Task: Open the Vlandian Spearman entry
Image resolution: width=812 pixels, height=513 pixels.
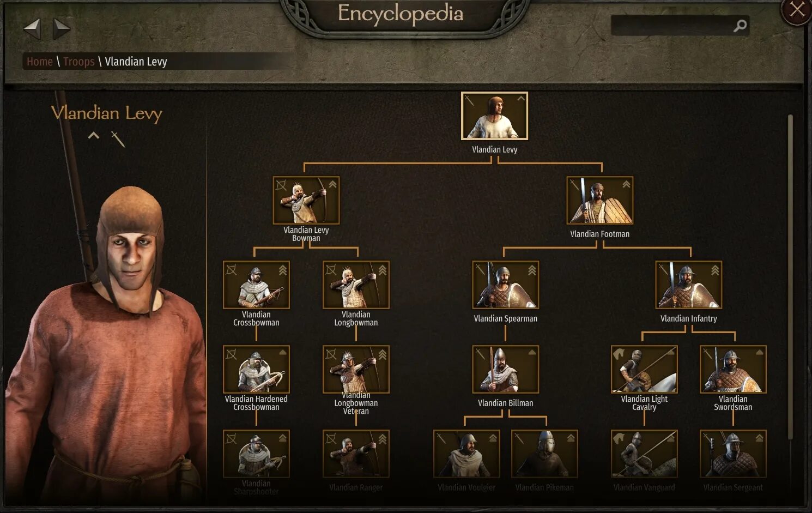Action: tap(505, 285)
